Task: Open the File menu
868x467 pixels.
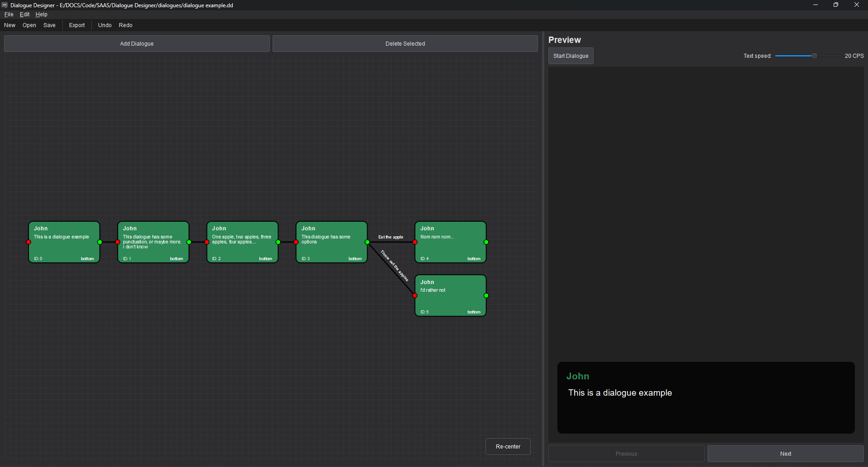Action: (9, 14)
